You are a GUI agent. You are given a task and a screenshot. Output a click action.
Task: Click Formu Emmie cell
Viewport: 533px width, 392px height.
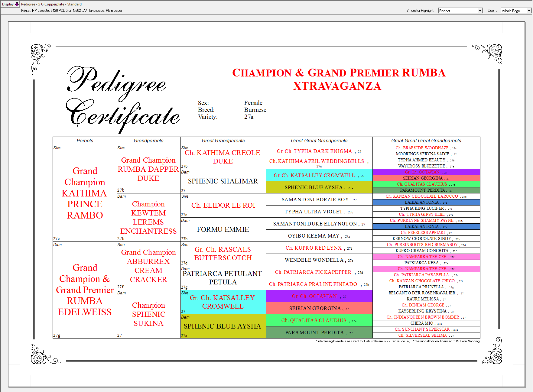tap(223, 229)
